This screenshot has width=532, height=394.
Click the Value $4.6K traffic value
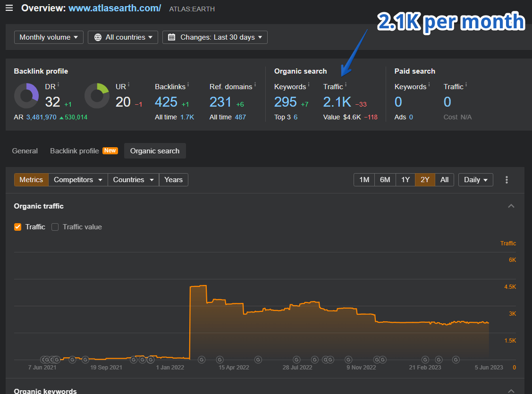352,117
